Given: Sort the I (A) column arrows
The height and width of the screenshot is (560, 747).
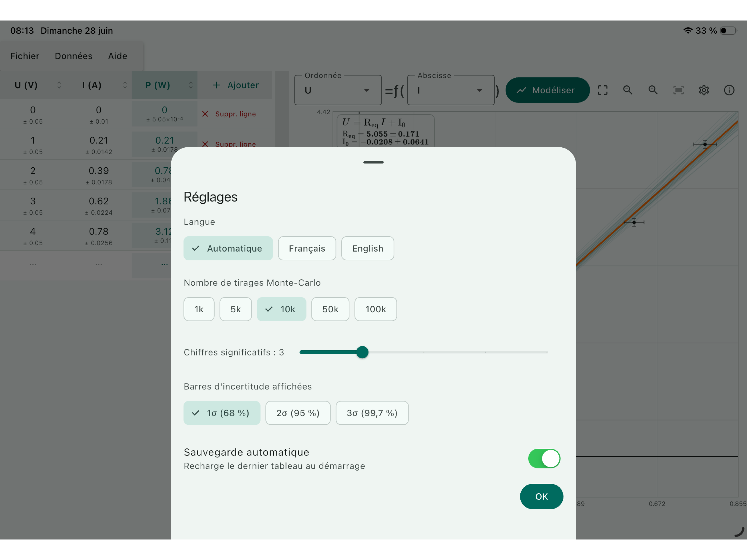Looking at the screenshot, I should click(x=125, y=85).
